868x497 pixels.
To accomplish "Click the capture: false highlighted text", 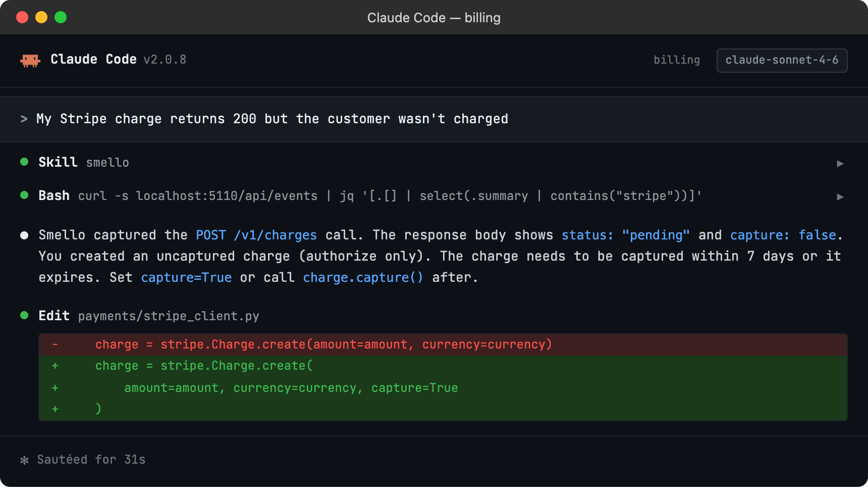I will coord(783,235).
